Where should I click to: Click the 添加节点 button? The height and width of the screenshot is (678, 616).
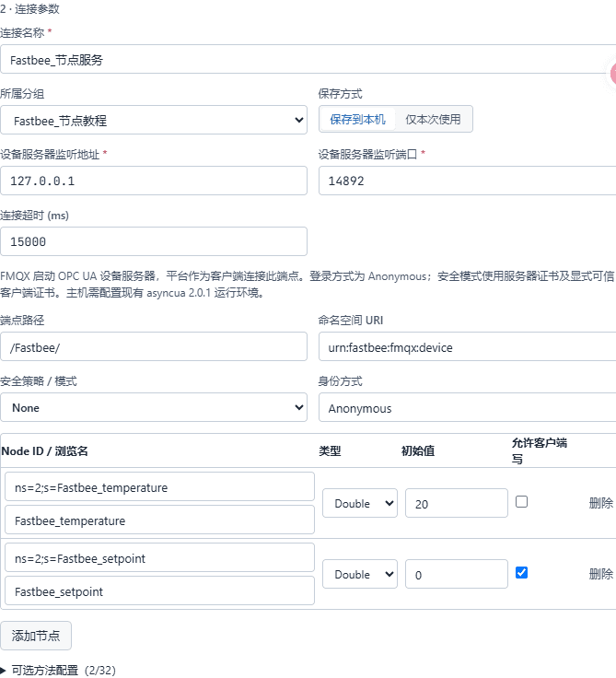click(36, 636)
